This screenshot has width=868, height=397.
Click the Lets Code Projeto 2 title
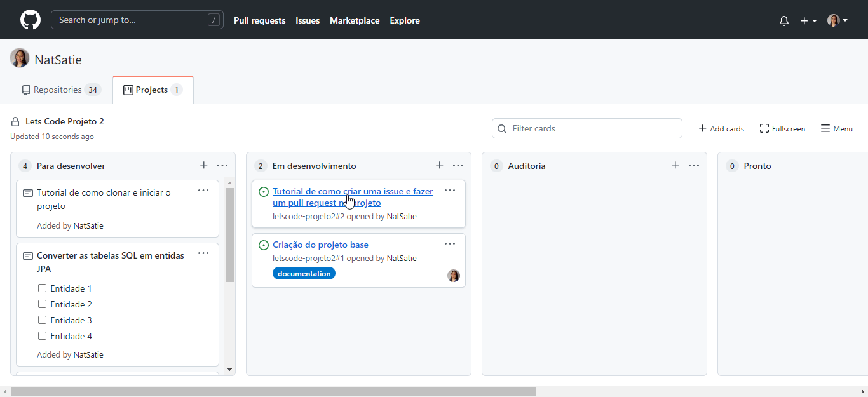65,121
